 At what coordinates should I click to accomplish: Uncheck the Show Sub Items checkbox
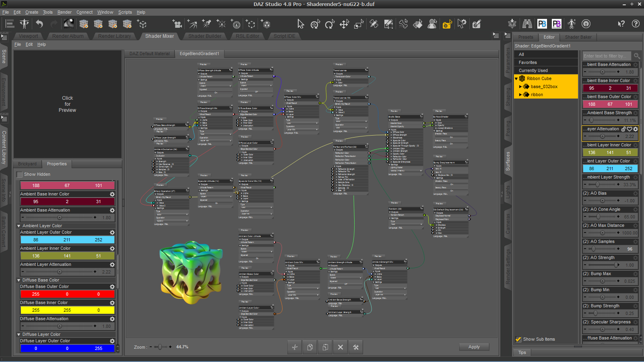(x=518, y=339)
